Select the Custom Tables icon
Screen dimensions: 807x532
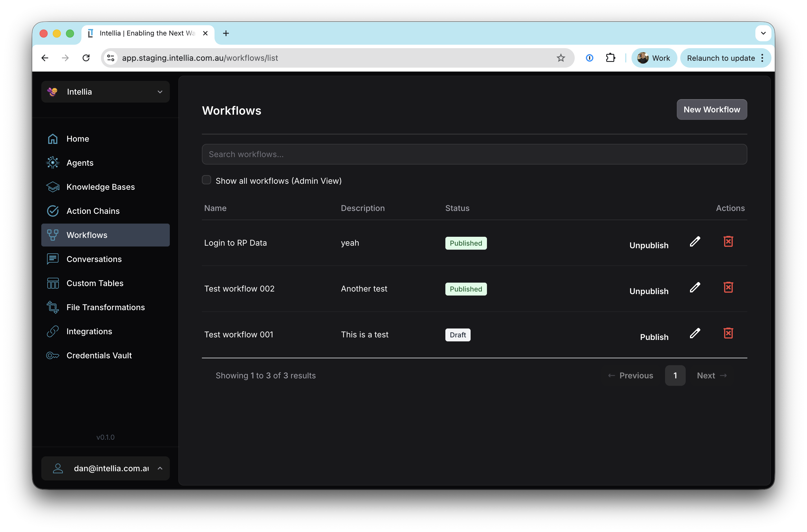coord(53,283)
